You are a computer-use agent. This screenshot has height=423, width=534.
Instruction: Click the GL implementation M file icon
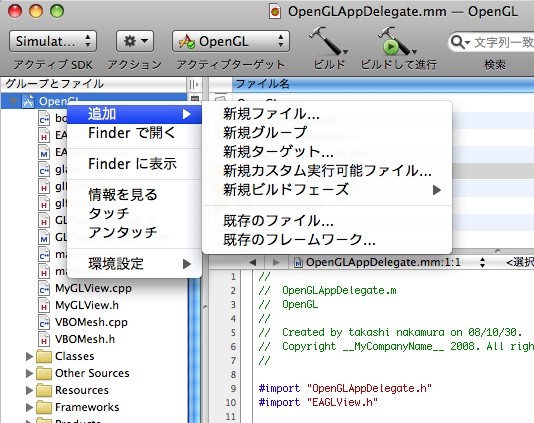44,237
